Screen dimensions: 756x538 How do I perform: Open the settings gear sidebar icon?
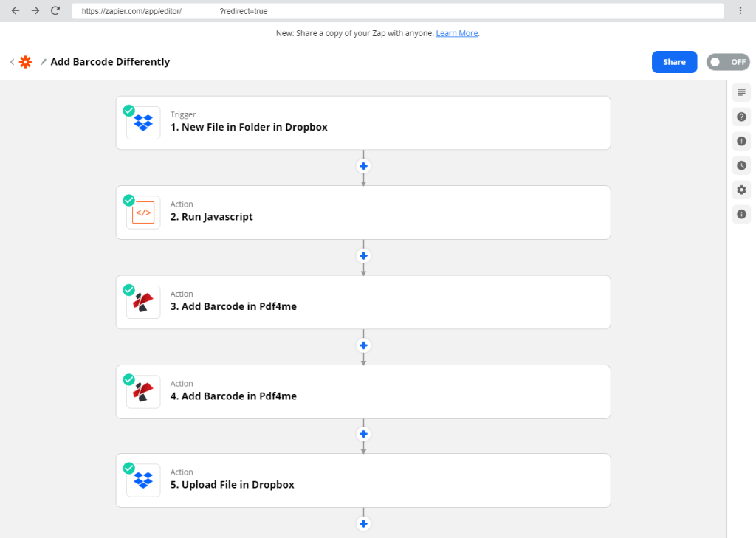pos(741,190)
